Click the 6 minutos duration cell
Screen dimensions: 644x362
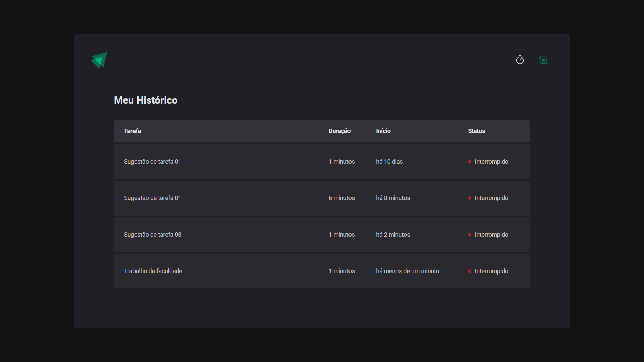[341, 198]
